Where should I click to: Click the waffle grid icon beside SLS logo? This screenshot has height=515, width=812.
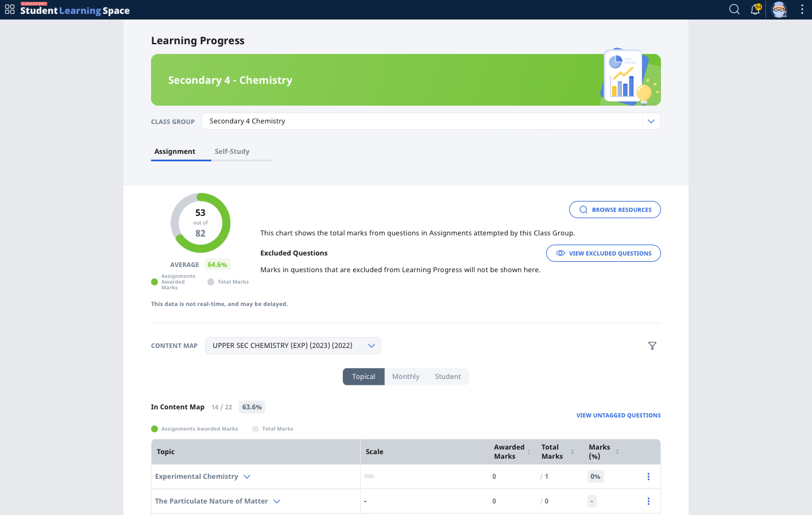(x=9, y=9)
